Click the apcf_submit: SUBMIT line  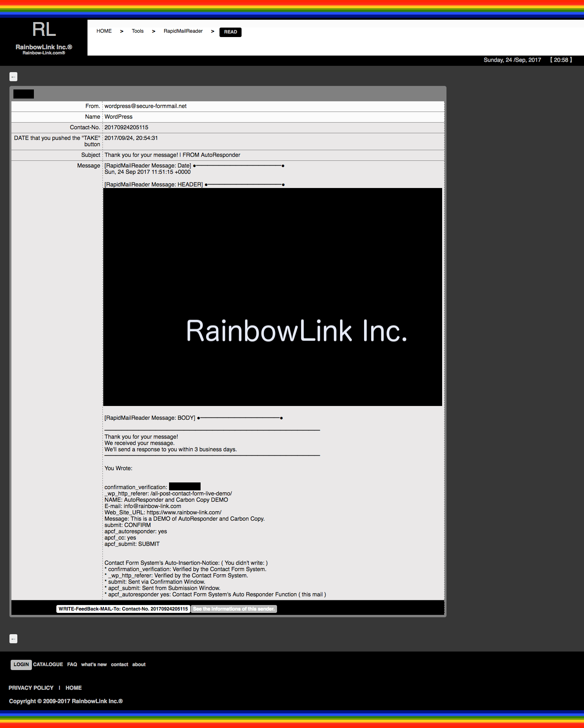[132, 544]
